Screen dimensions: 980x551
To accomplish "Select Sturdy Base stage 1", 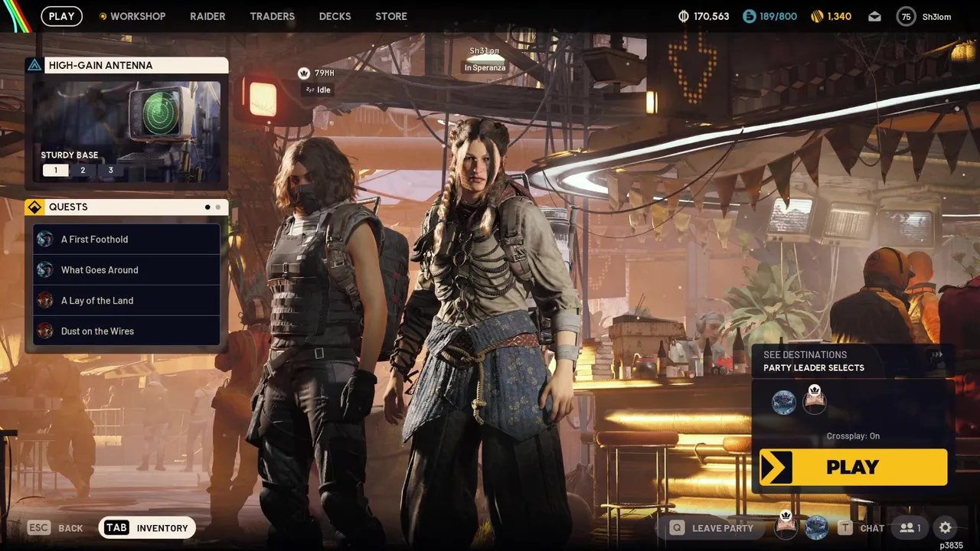I will tap(55, 170).
